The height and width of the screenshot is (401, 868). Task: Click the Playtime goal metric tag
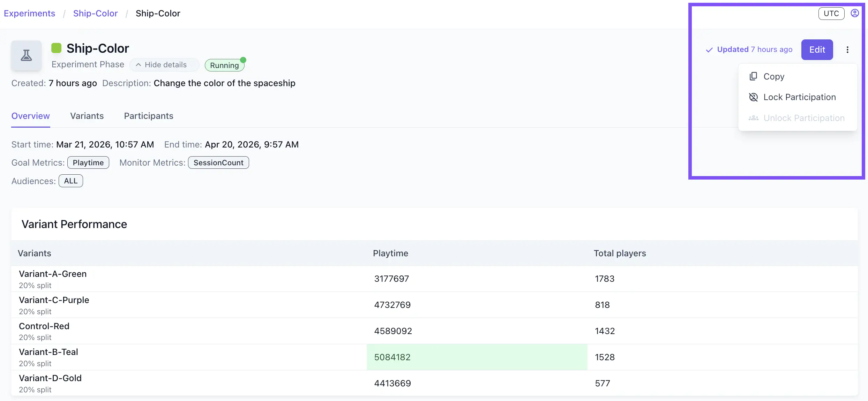coord(88,163)
